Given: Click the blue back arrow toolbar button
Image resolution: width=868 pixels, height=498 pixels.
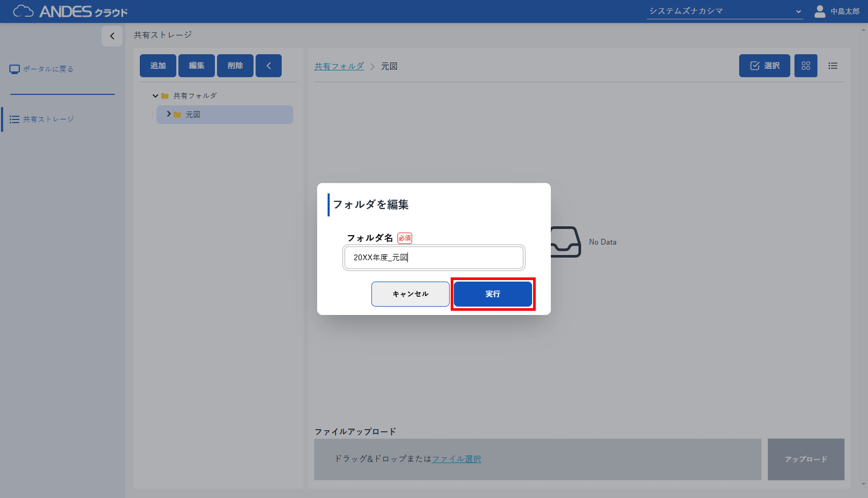Looking at the screenshot, I should [269, 66].
